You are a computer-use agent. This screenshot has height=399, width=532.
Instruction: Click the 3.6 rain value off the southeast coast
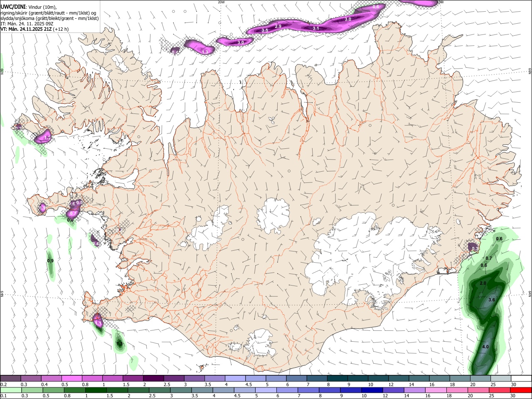[x=492, y=300]
